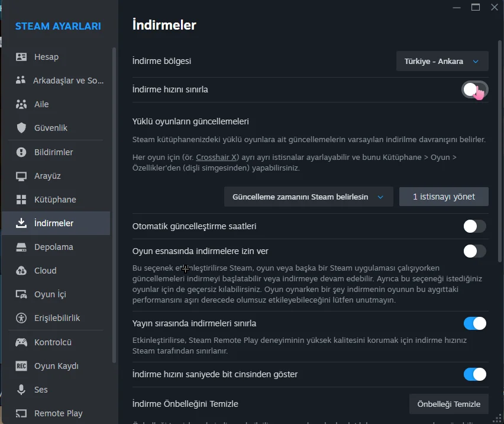Click the İndirmeler download arrow icon
Image resolution: width=504 pixels, height=424 pixels.
coord(21,223)
